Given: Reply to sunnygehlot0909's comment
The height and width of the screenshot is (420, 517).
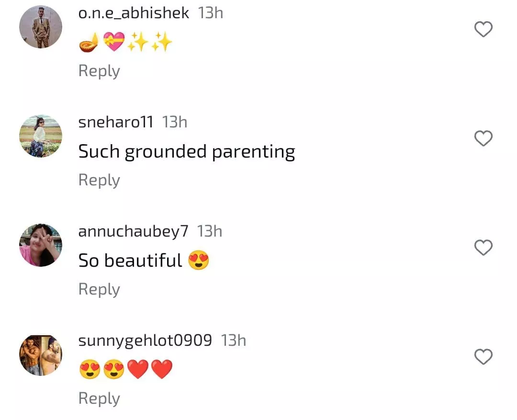Looking at the screenshot, I should click(99, 398).
